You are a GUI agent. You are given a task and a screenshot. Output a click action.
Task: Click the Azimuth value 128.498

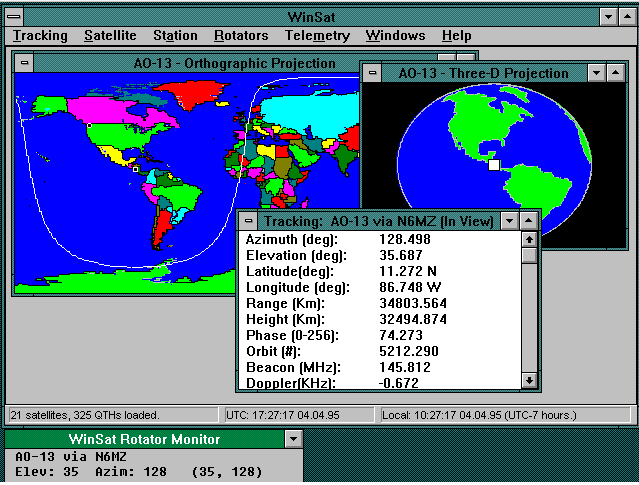point(405,239)
